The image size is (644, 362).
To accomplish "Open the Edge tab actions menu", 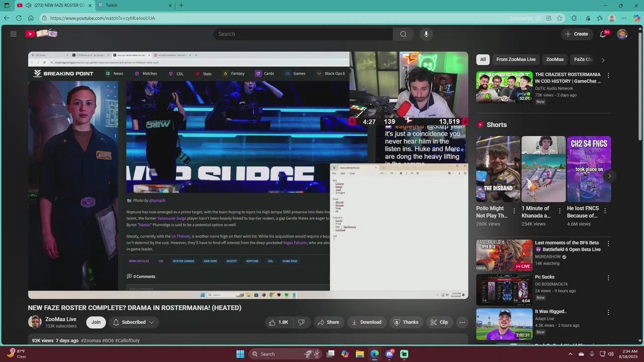I will point(6,6).
